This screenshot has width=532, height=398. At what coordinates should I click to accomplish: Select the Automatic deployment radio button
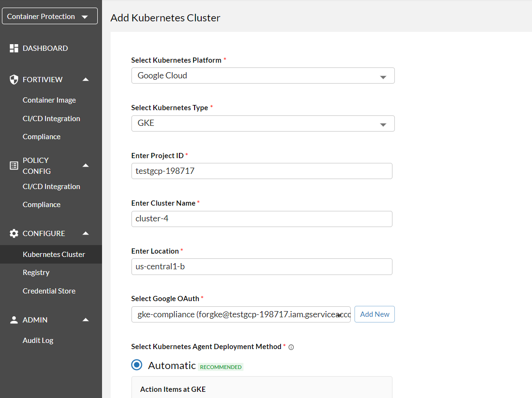[137, 365]
